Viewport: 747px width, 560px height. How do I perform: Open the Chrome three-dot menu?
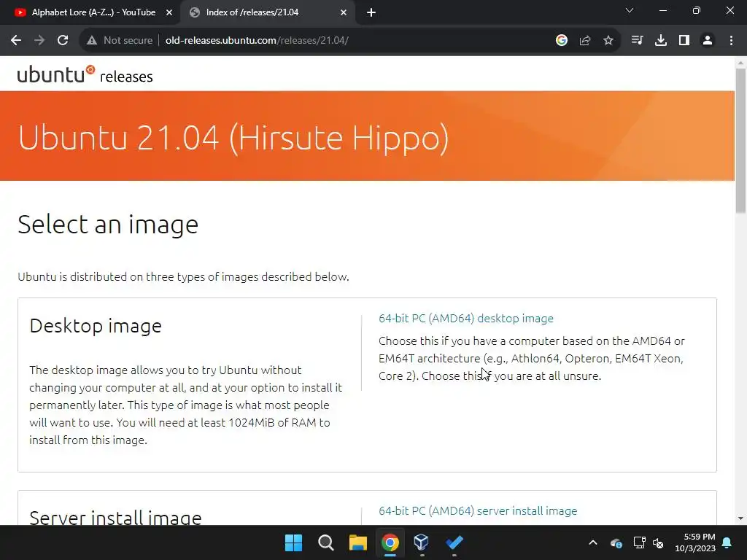tap(731, 41)
